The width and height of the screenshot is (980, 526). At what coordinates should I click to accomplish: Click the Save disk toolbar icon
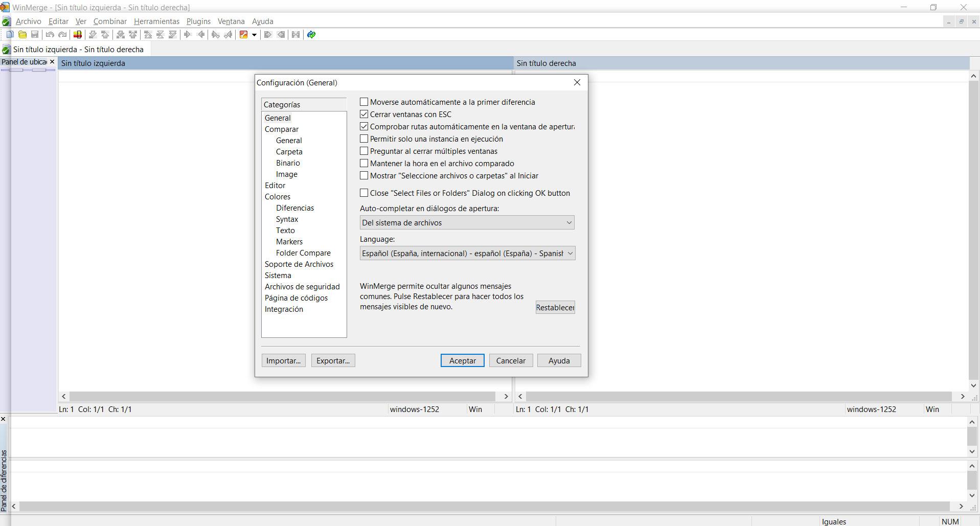pos(35,34)
